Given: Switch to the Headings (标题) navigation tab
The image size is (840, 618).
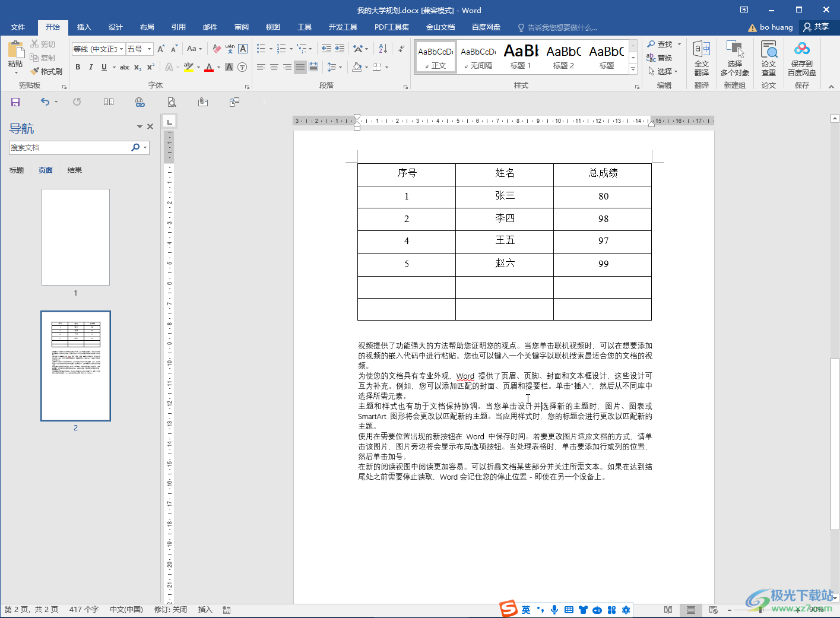Looking at the screenshot, I should [x=17, y=170].
